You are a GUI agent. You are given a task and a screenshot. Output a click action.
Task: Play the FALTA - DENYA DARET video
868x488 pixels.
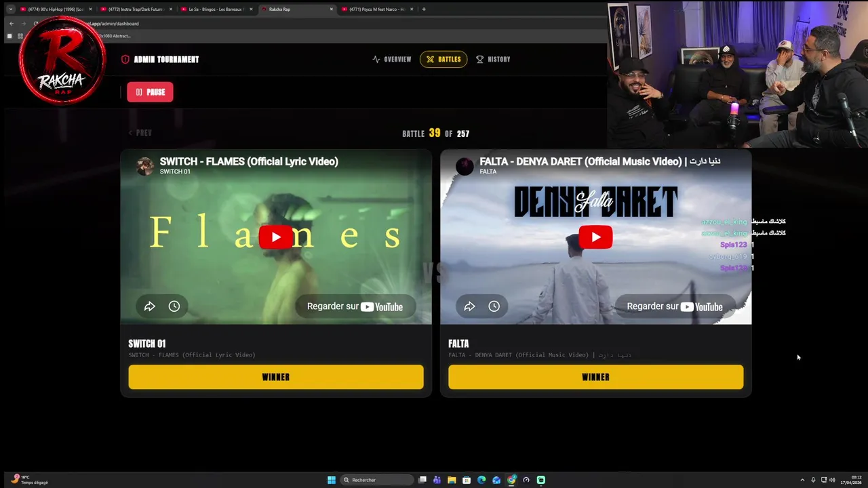[x=595, y=237]
